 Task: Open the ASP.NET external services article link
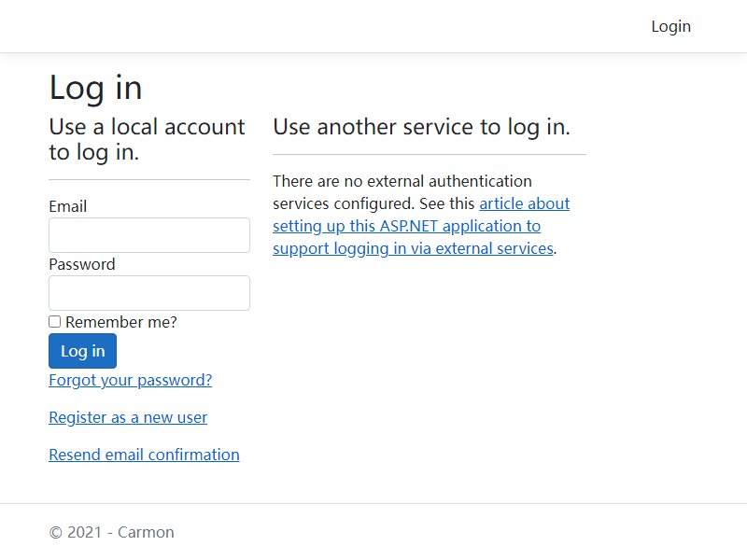pyautogui.click(x=421, y=226)
